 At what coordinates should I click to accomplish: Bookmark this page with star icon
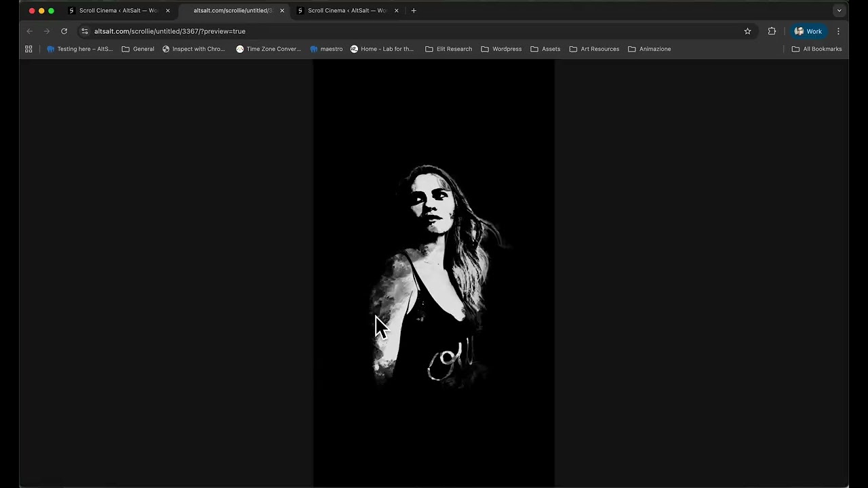pyautogui.click(x=747, y=31)
